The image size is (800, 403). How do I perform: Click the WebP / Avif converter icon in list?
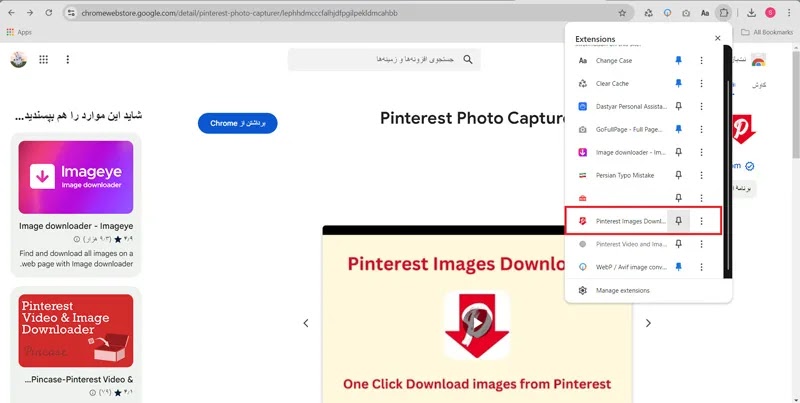(x=583, y=267)
